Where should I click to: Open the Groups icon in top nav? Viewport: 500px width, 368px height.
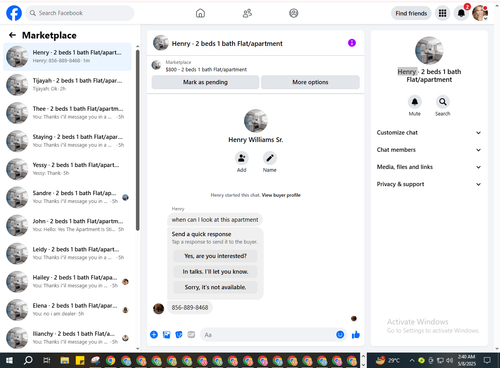(294, 13)
